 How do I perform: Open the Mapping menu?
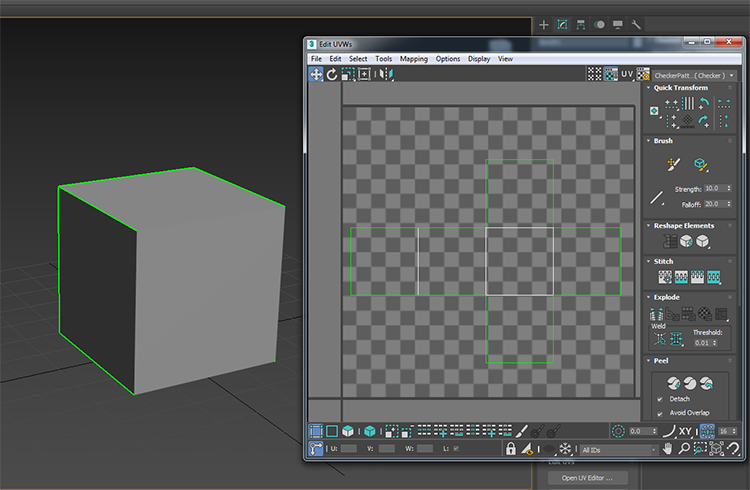(413, 59)
